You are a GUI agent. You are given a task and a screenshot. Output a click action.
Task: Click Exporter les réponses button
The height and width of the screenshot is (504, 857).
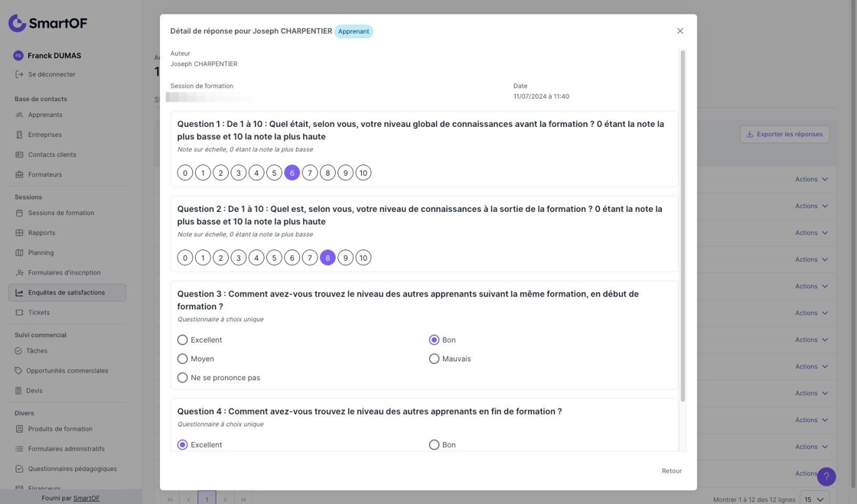coord(784,134)
